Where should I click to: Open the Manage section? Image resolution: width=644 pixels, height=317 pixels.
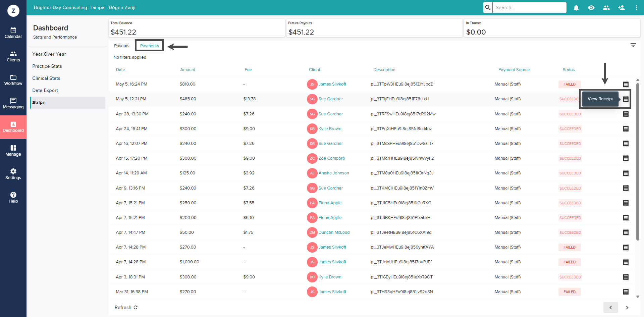click(13, 151)
